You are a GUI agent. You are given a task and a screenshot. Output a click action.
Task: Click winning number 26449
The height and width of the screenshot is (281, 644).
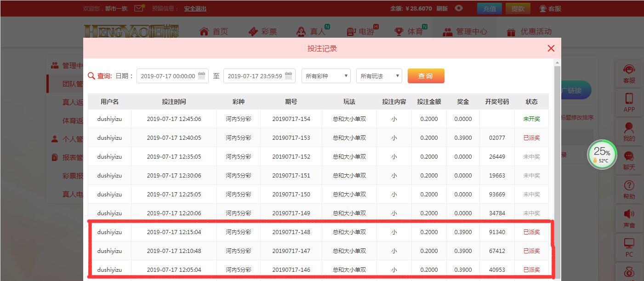click(497, 156)
